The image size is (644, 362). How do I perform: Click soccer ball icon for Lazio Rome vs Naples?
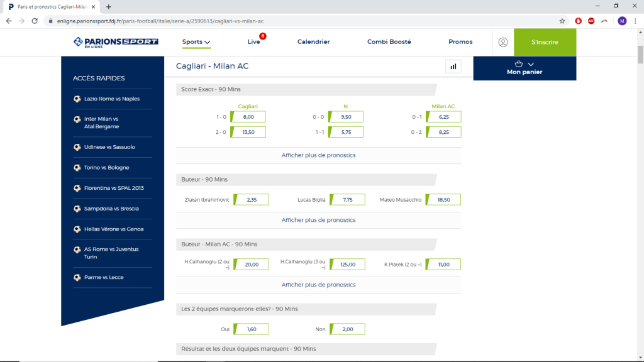coord(77,99)
